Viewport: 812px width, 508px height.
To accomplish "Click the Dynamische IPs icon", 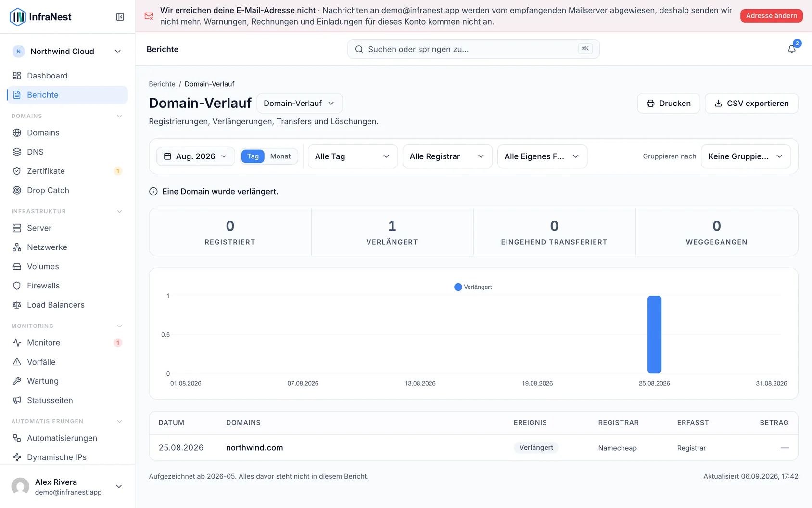I will pos(17,457).
